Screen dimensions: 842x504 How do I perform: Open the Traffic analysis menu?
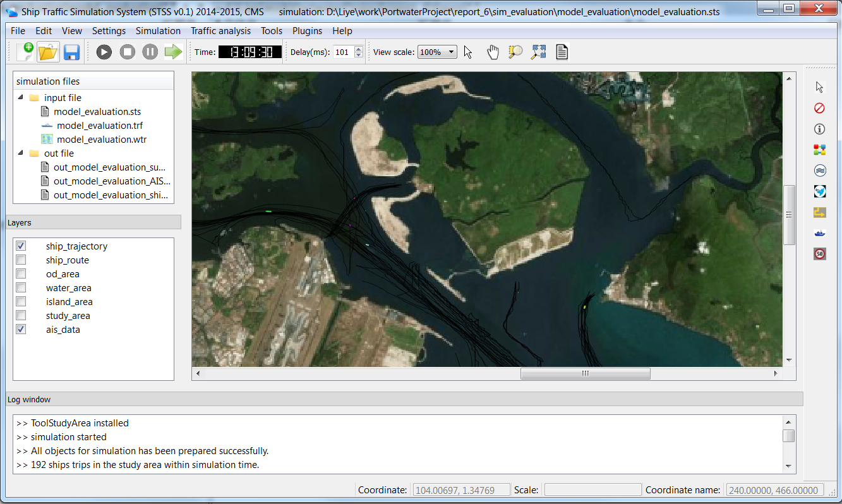(x=220, y=30)
